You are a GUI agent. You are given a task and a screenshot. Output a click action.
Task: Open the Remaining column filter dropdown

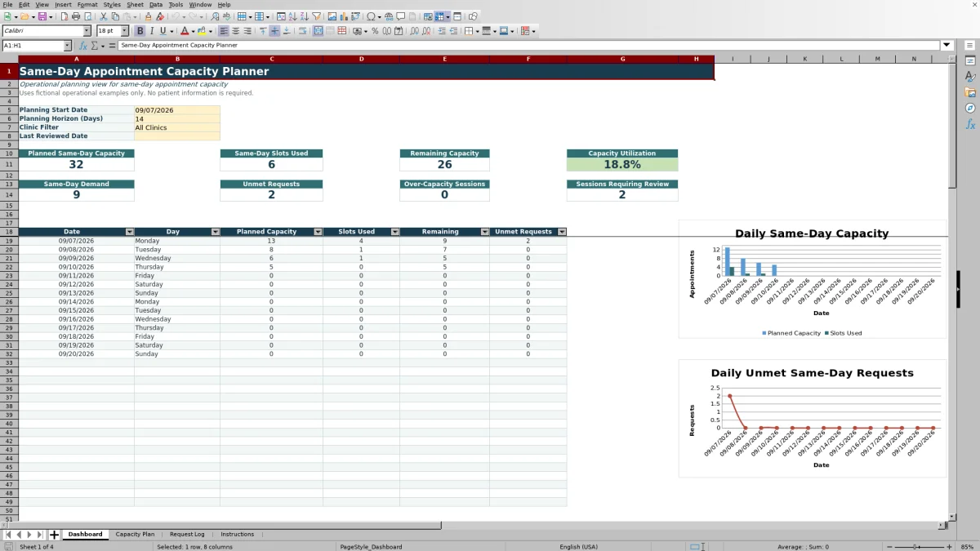(x=485, y=232)
